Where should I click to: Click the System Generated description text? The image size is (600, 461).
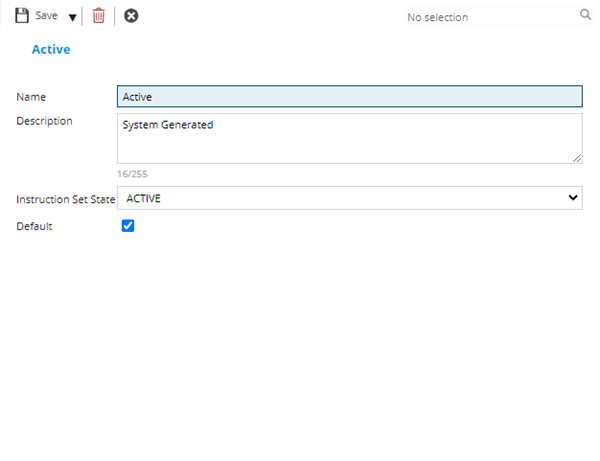(x=168, y=126)
